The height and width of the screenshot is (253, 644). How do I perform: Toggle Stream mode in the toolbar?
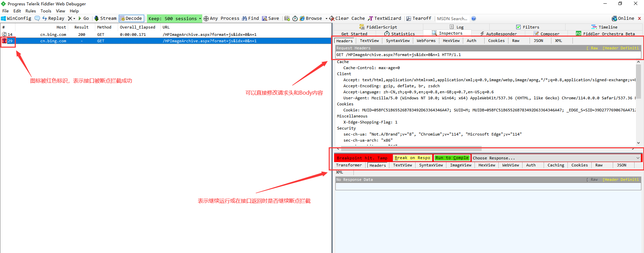pyautogui.click(x=105, y=18)
